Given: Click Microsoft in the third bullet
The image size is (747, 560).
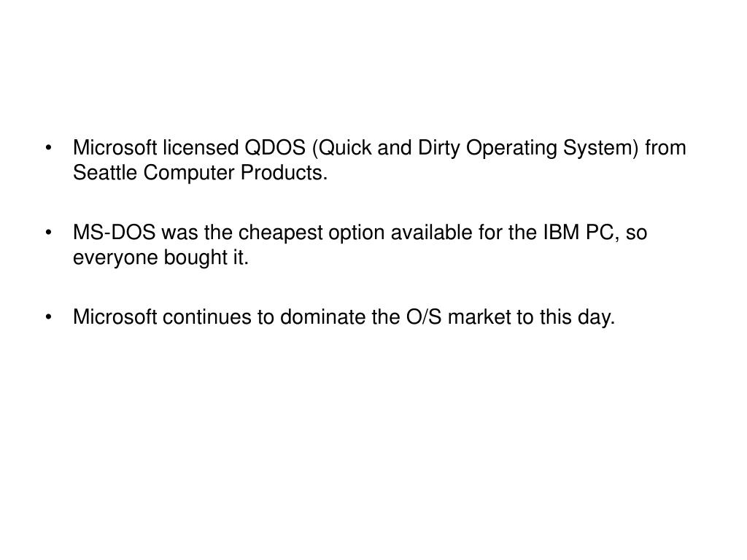Looking at the screenshot, I should coord(115,317).
